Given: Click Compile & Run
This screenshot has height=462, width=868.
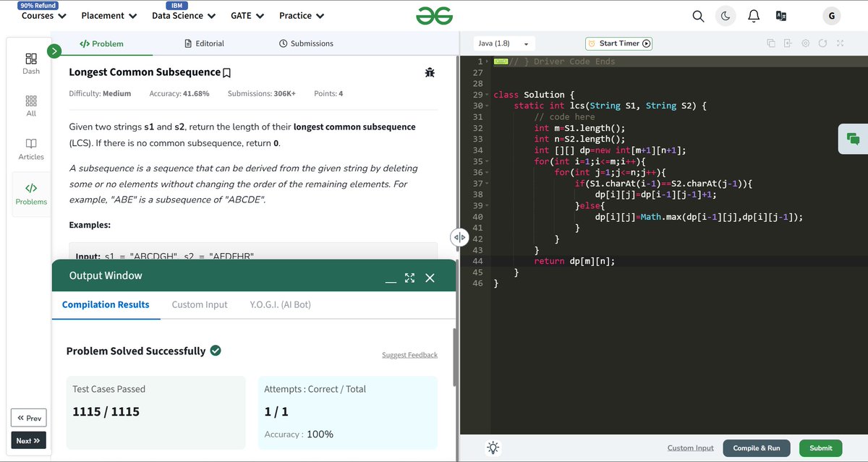Looking at the screenshot, I should (x=757, y=448).
